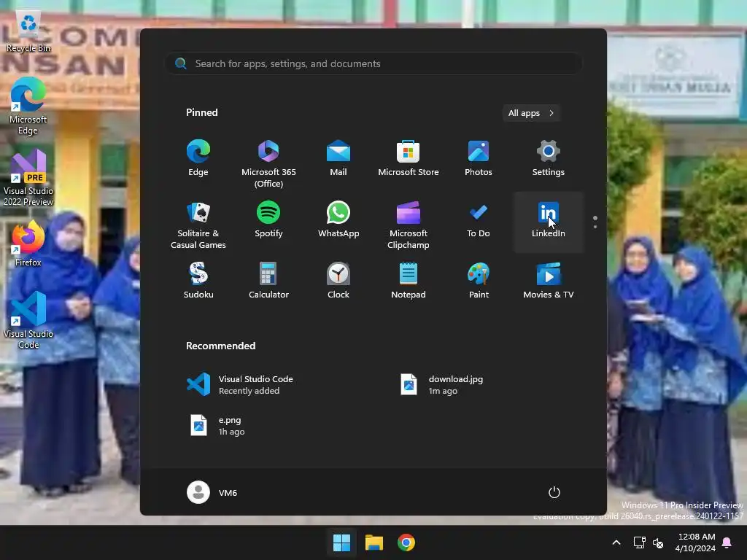Screen dimensions: 747x560
Task: Click the Pinned section heading
Action: [x=201, y=112]
